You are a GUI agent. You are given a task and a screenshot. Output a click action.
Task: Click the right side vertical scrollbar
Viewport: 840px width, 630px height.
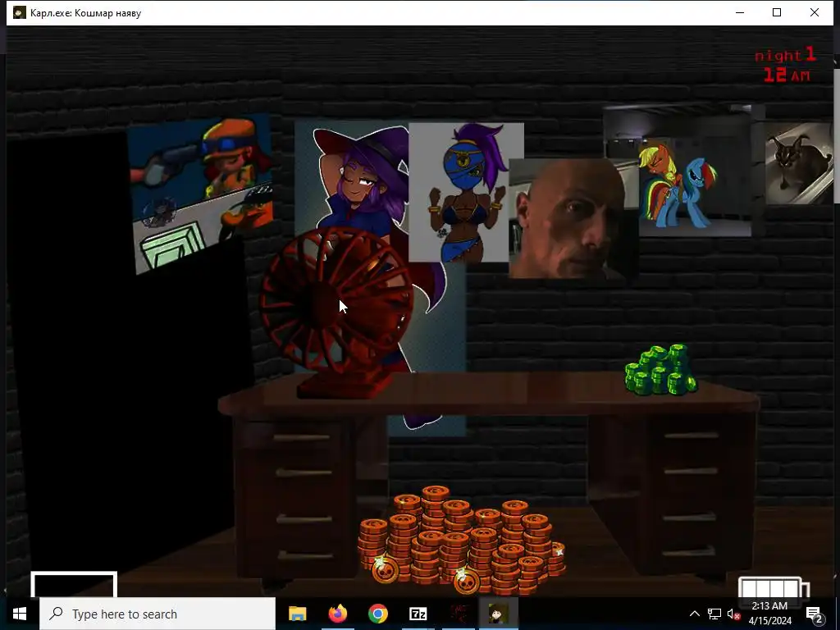click(837, 137)
